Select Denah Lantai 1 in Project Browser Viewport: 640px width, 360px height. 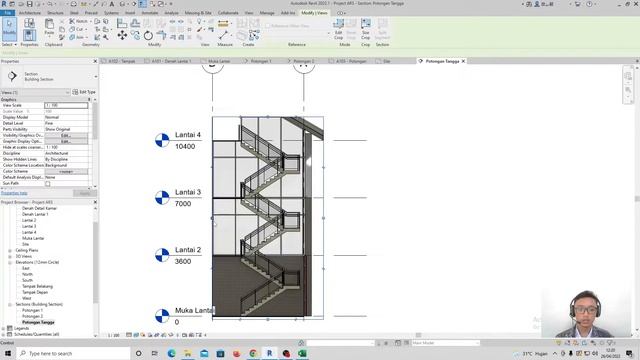[35, 214]
